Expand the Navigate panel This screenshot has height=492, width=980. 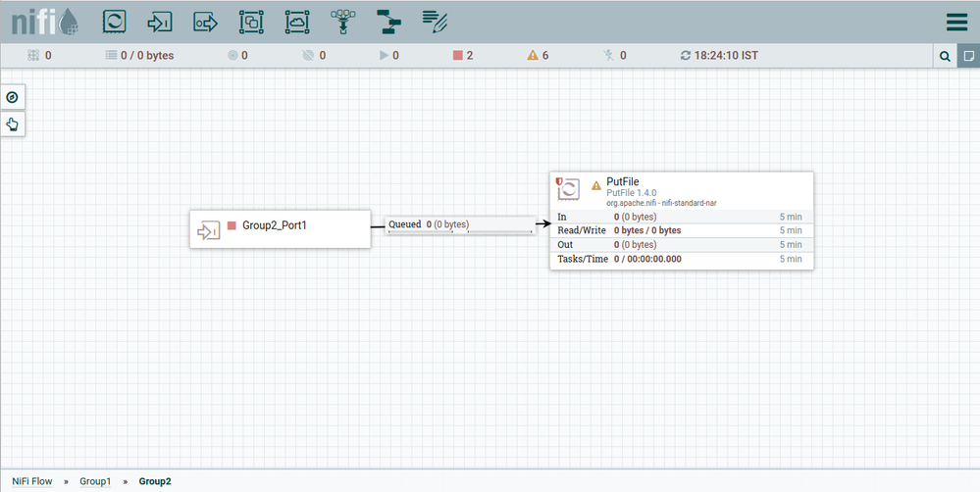13,97
